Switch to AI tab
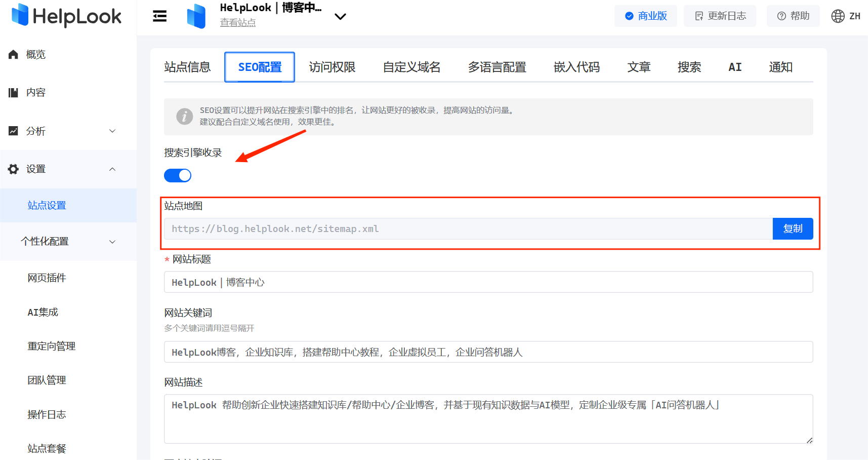Screen dimensions: 868x460 tap(735, 67)
